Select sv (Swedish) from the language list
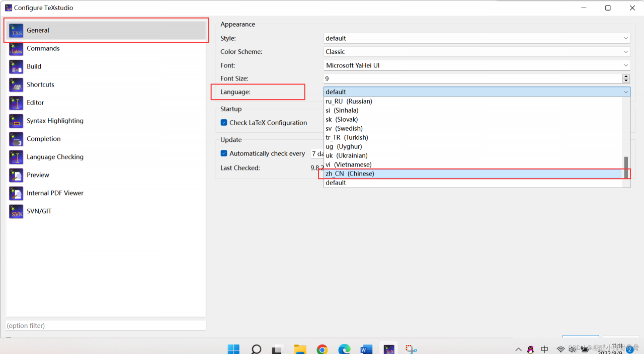Screen dimensions: 644x354 click(473, 128)
